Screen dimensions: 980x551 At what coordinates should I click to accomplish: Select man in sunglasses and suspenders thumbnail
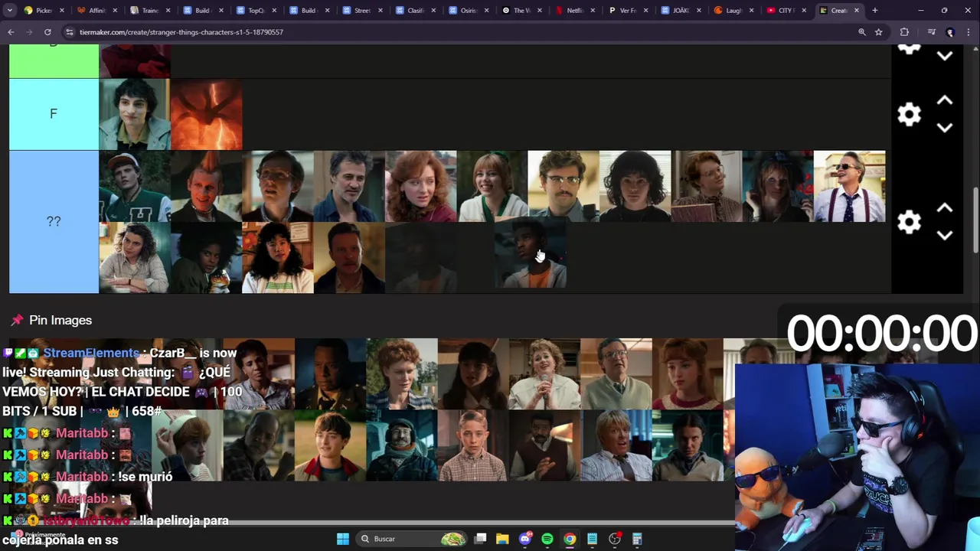pos(849,186)
